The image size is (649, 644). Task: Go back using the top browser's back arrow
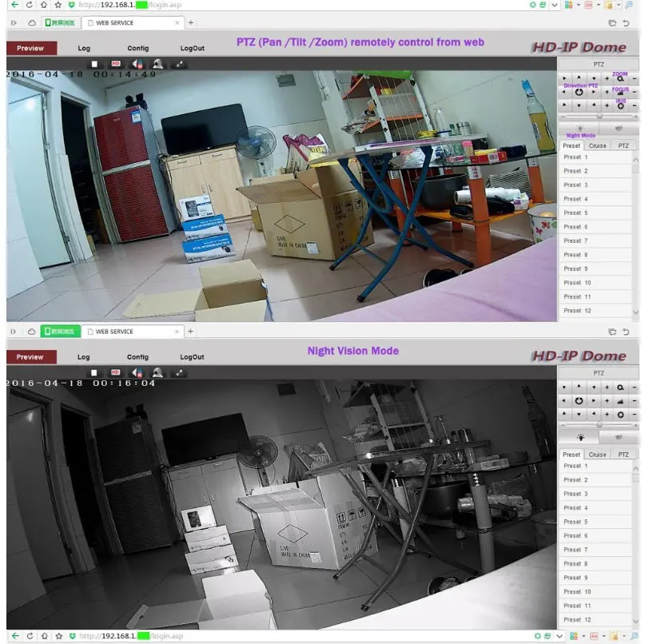(15, 5)
